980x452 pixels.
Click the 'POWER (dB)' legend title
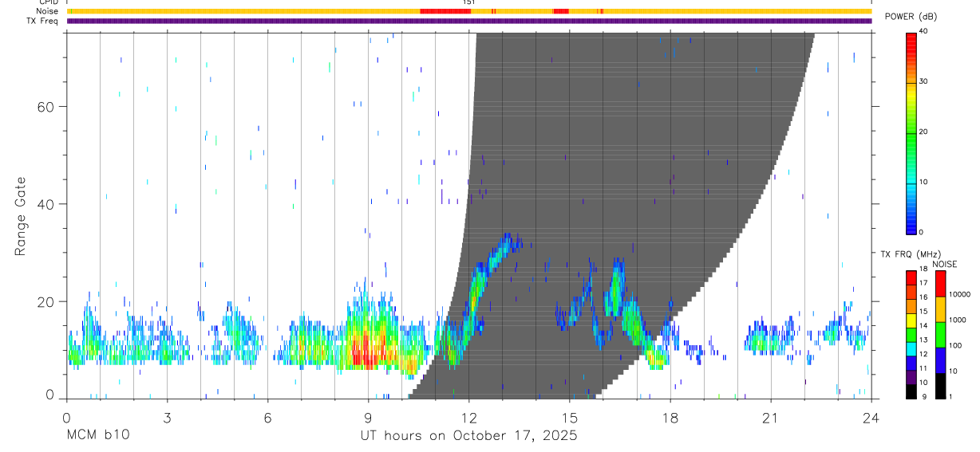[x=911, y=17]
